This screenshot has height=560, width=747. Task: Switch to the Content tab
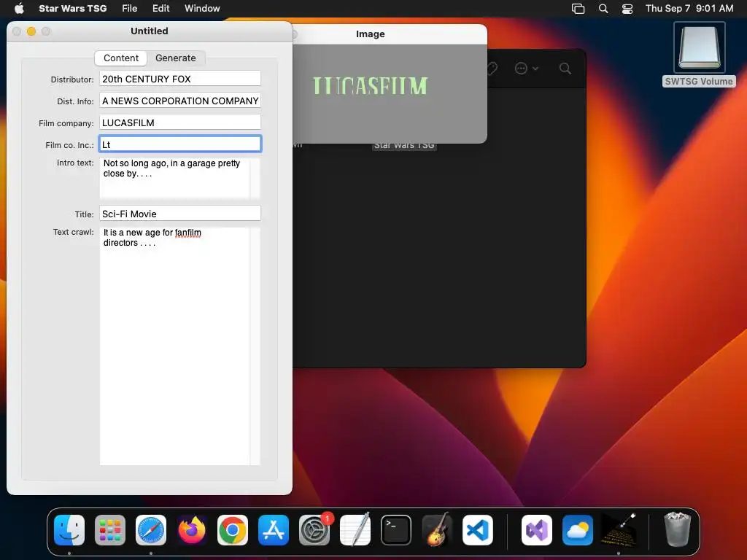tap(121, 58)
